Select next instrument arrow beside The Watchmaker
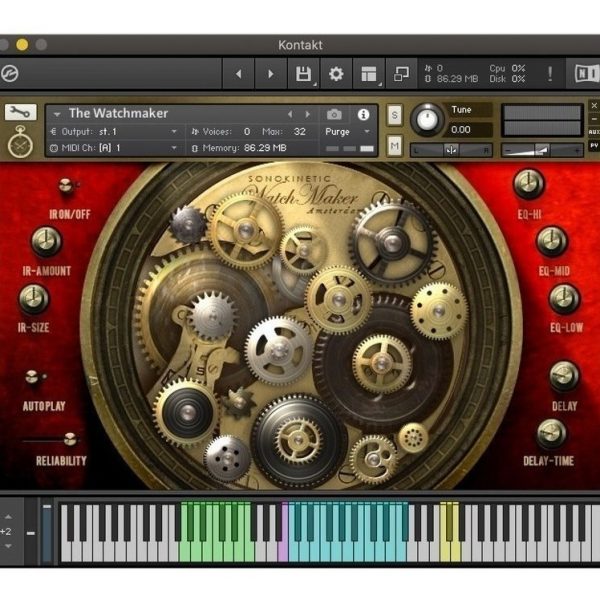This screenshot has width=600, height=600. point(307,114)
